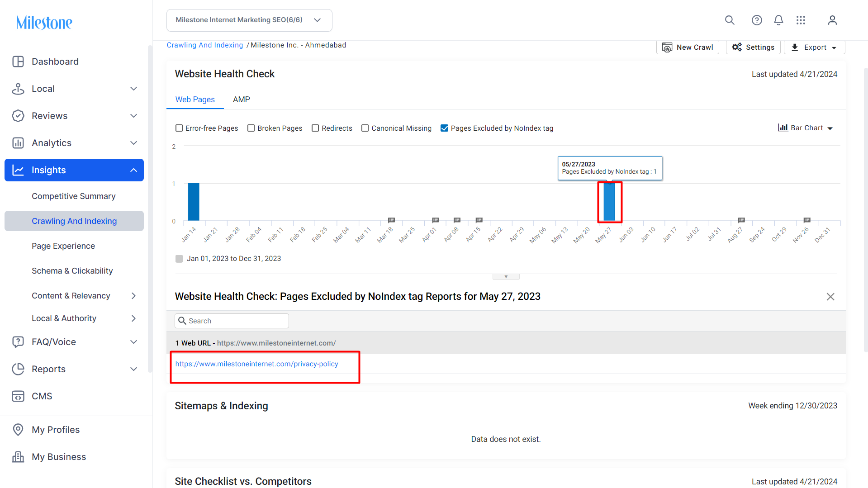Viewport: 868px width, 488px height.
Task: Expand the FAQ/Voice menu chevron
Action: [133, 342]
